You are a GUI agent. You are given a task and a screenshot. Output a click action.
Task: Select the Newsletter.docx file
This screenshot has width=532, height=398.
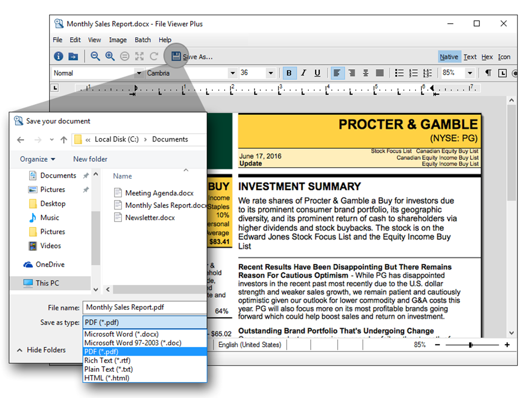(150, 218)
